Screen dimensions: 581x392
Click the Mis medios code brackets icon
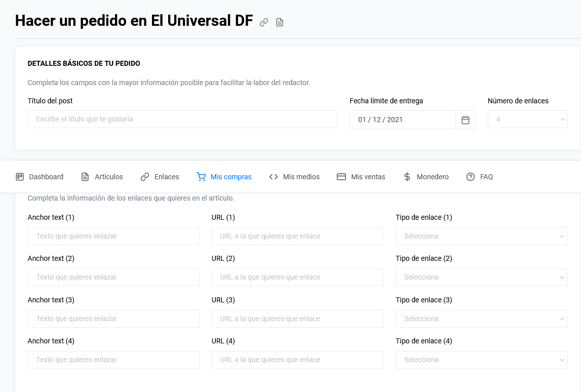click(x=273, y=176)
